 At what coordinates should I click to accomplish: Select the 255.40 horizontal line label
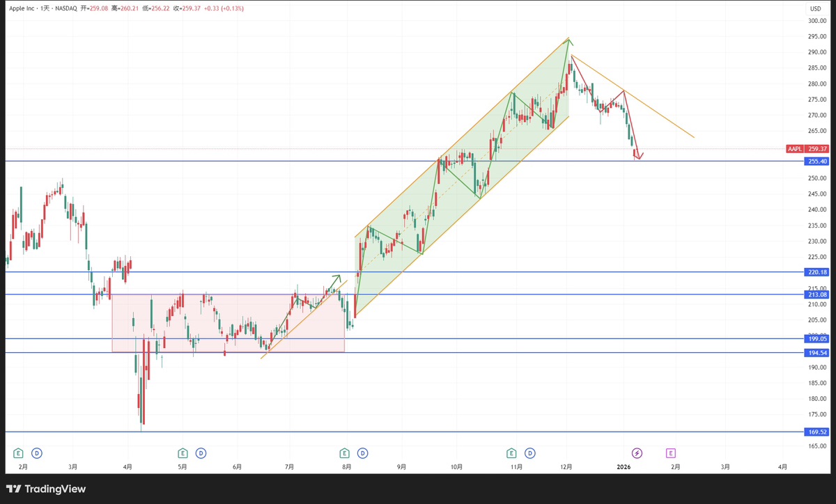[818, 162]
